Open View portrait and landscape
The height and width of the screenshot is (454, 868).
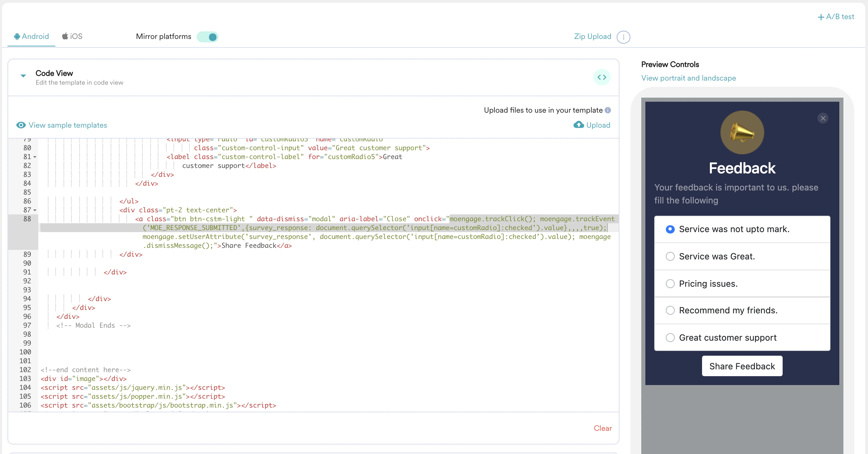point(688,78)
